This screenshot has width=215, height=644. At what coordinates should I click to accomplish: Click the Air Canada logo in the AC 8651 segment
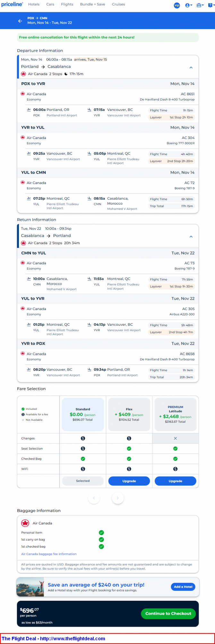click(23, 94)
